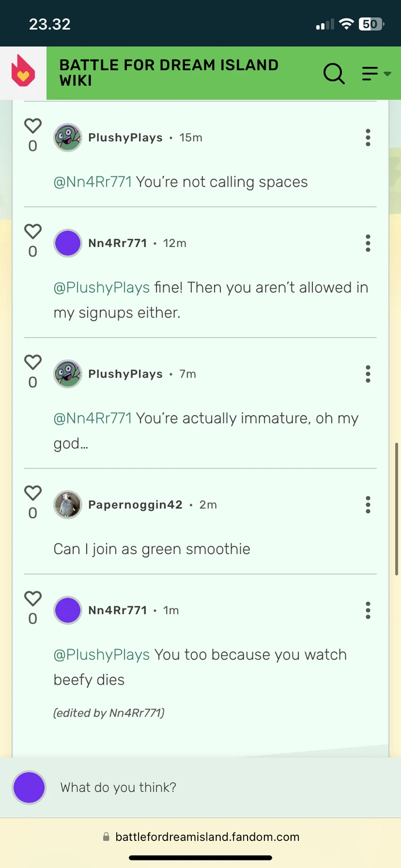
Task: Tap Nn4Rr771's purple avatar on 12m comment
Action: [67, 243]
